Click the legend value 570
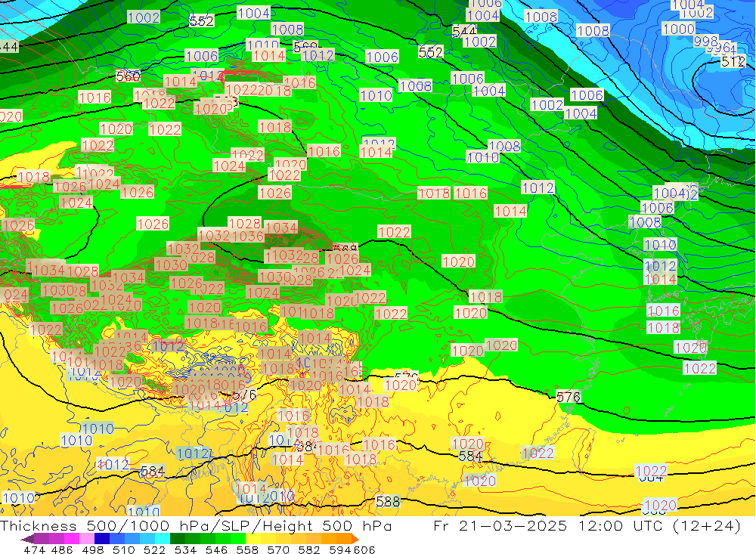 point(278,549)
